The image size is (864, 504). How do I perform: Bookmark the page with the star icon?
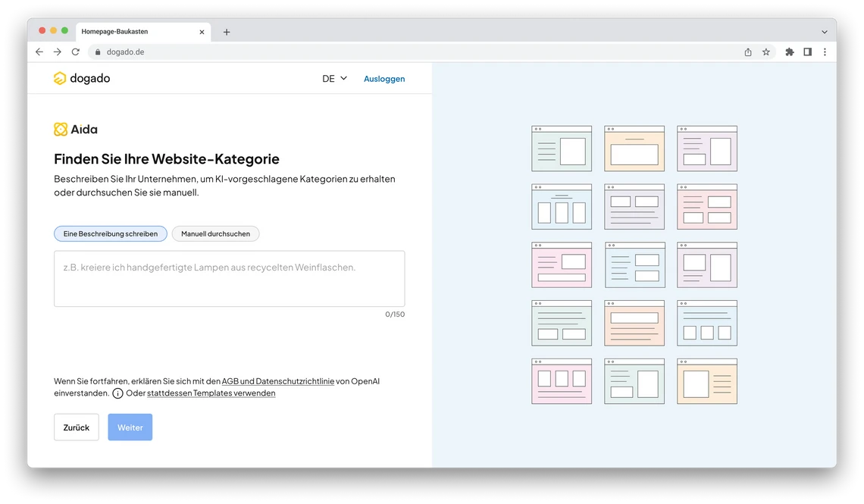[x=766, y=52]
